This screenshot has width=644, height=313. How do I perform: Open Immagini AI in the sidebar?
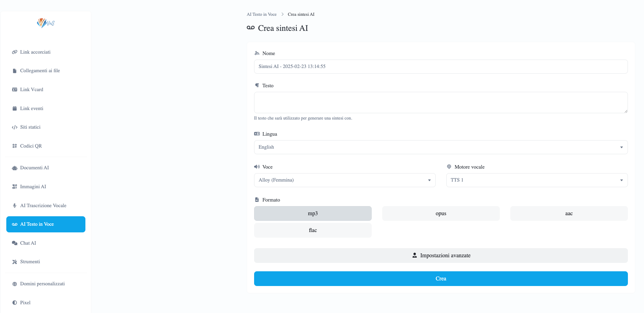[x=33, y=187]
